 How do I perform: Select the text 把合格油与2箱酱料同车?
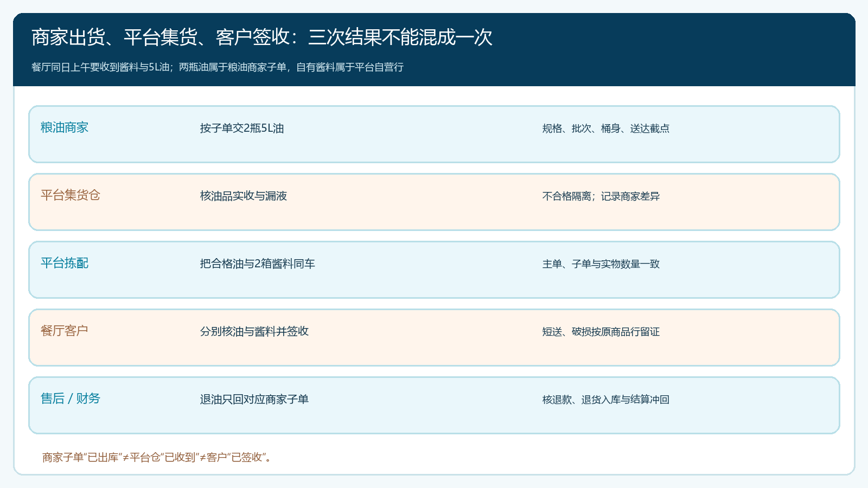click(258, 264)
